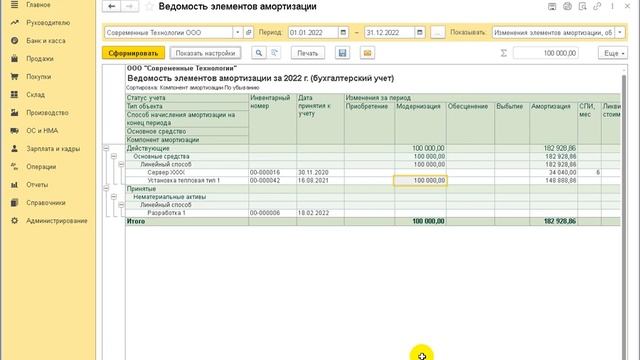This screenshot has width=640, height=360.
Task: Choose period with the ellipsis button
Action: tap(438, 32)
